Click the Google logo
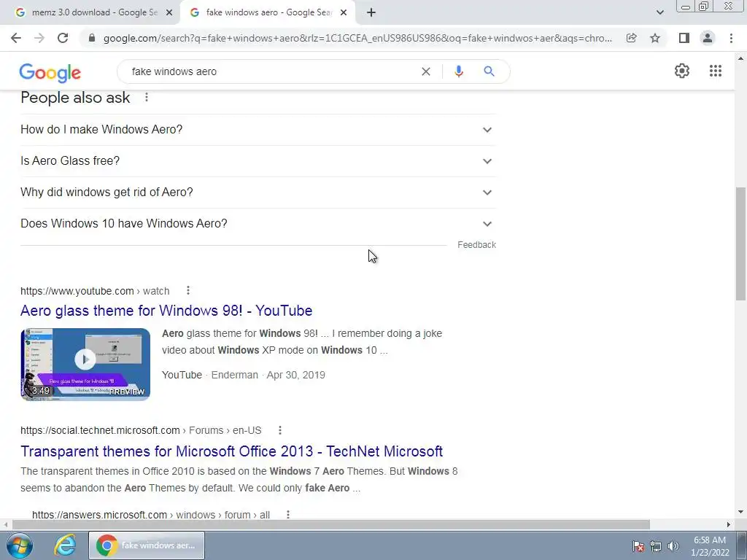Screen dimensions: 747x560 pyautogui.click(x=50, y=72)
